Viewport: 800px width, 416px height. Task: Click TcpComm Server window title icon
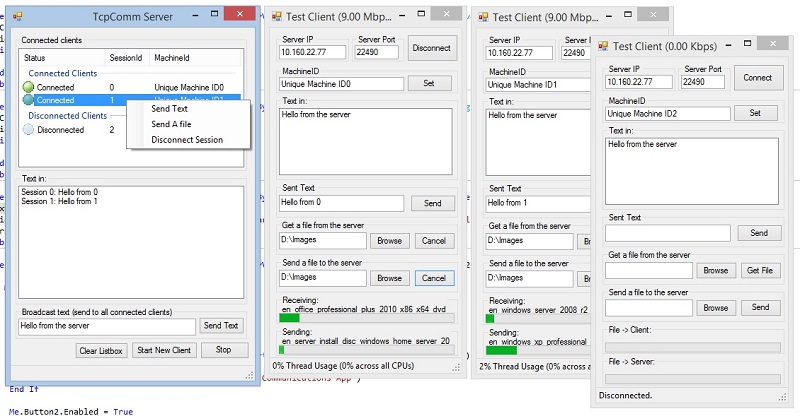(x=17, y=16)
